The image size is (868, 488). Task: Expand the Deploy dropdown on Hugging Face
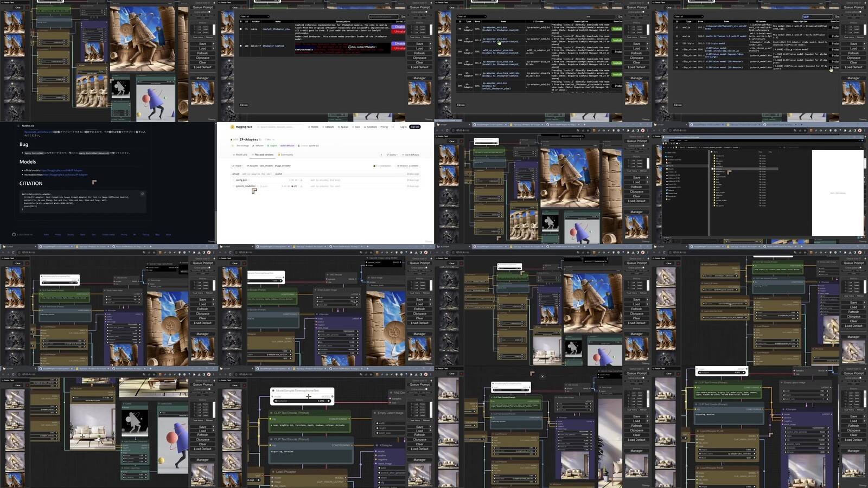click(x=392, y=155)
